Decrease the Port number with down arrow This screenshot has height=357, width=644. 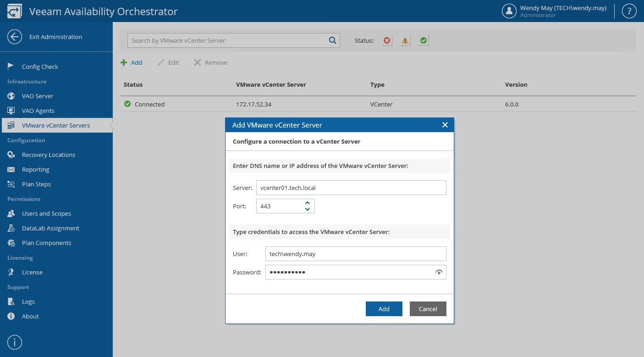coord(308,209)
